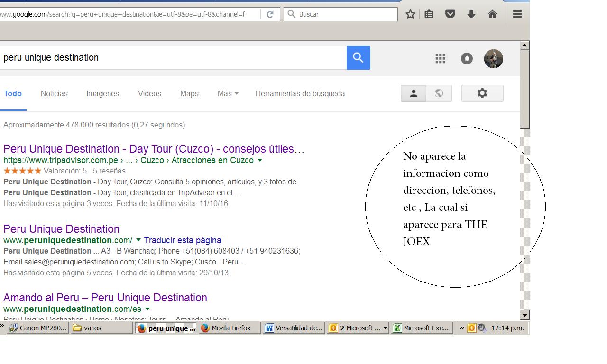Open the bookmarks list icon
Screen dimensions: 607x364
[429, 14]
